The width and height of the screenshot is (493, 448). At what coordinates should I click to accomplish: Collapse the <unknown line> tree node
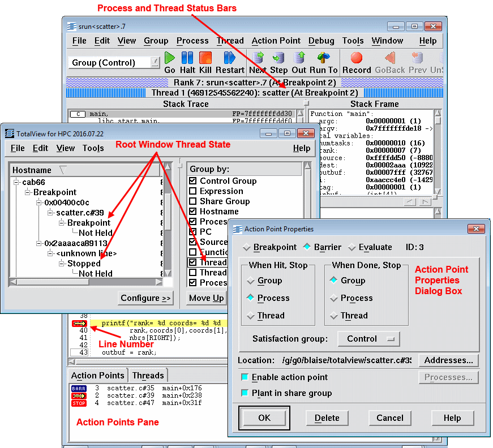coord(50,253)
